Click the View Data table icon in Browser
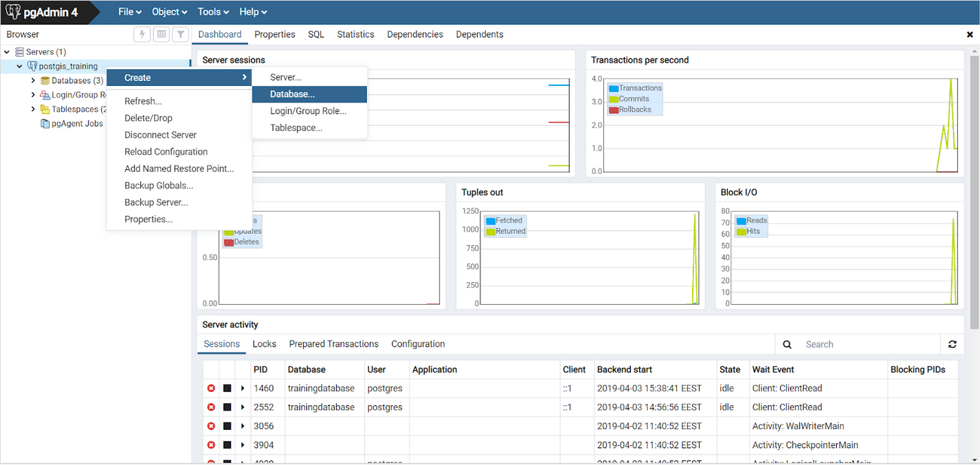This screenshot has width=980, height=465. [x=161, y=34]
